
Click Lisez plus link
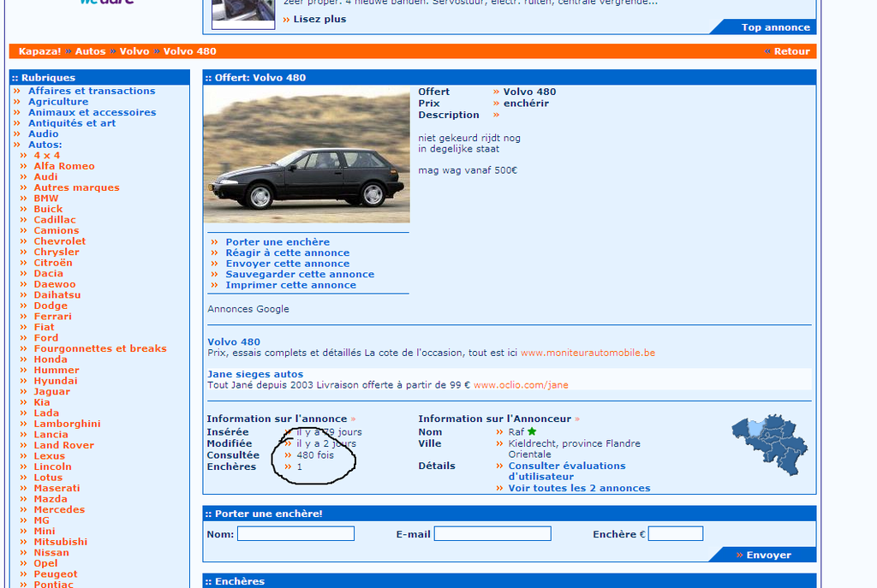320,19
